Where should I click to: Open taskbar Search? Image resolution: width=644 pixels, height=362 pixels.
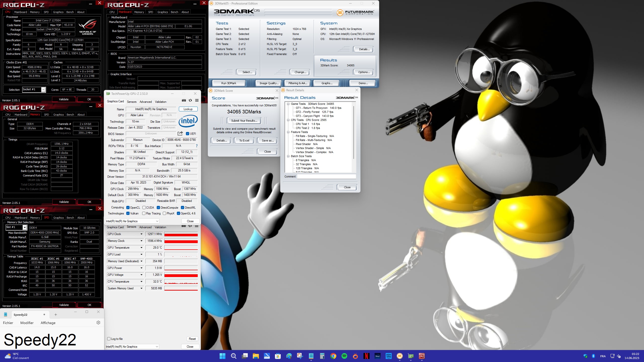(233, 356)
